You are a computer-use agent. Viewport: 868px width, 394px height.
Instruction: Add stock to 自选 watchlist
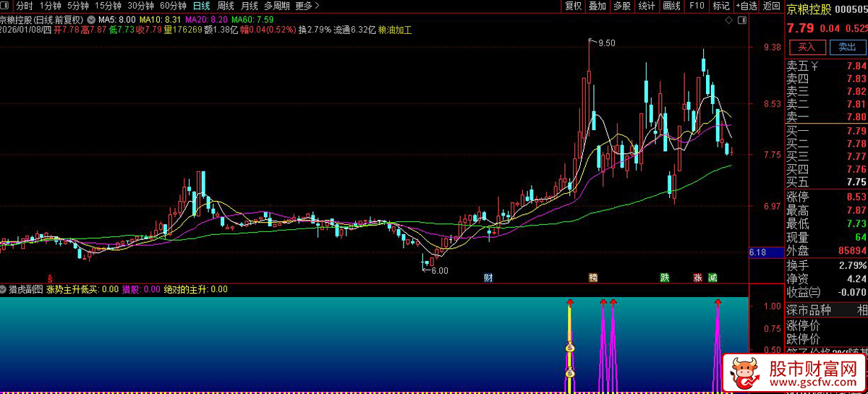tap(746, 6)
